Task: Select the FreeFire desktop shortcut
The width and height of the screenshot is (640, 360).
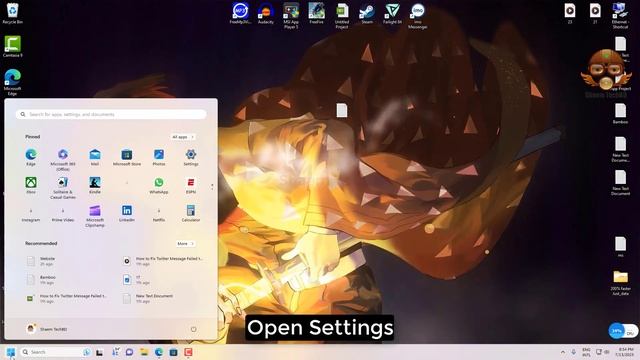Action: pyautogui.click(x=316, y=13)
